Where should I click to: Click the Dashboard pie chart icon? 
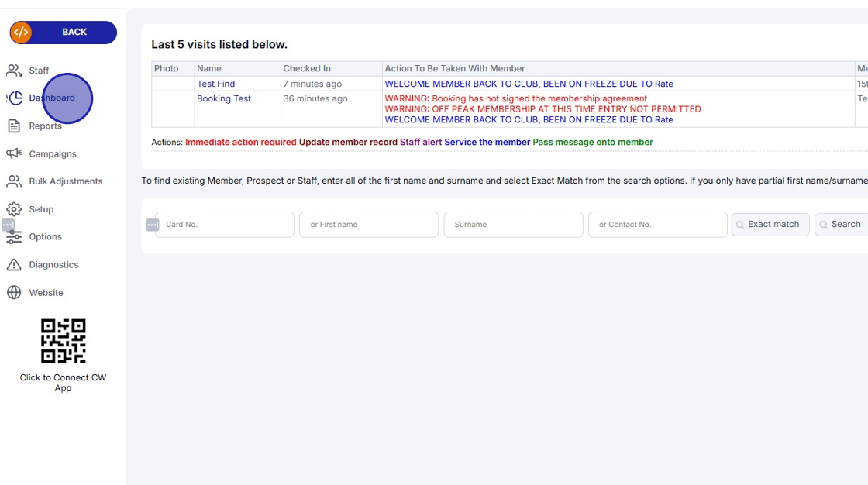pos(15,98)
